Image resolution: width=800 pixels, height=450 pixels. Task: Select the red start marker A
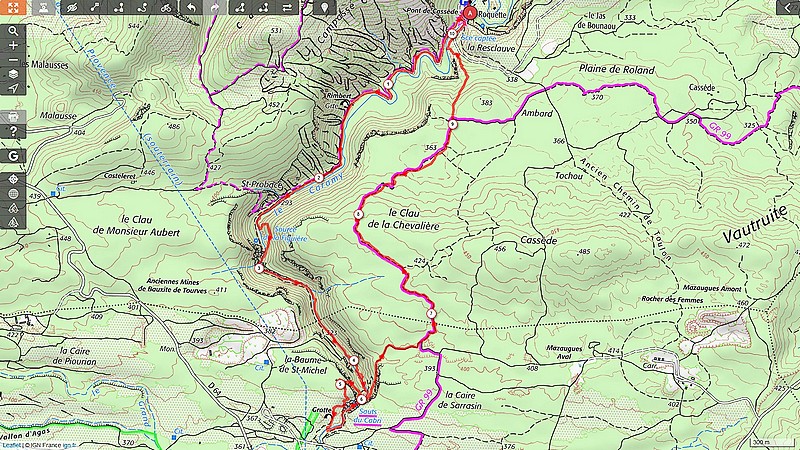click(469, 13)
